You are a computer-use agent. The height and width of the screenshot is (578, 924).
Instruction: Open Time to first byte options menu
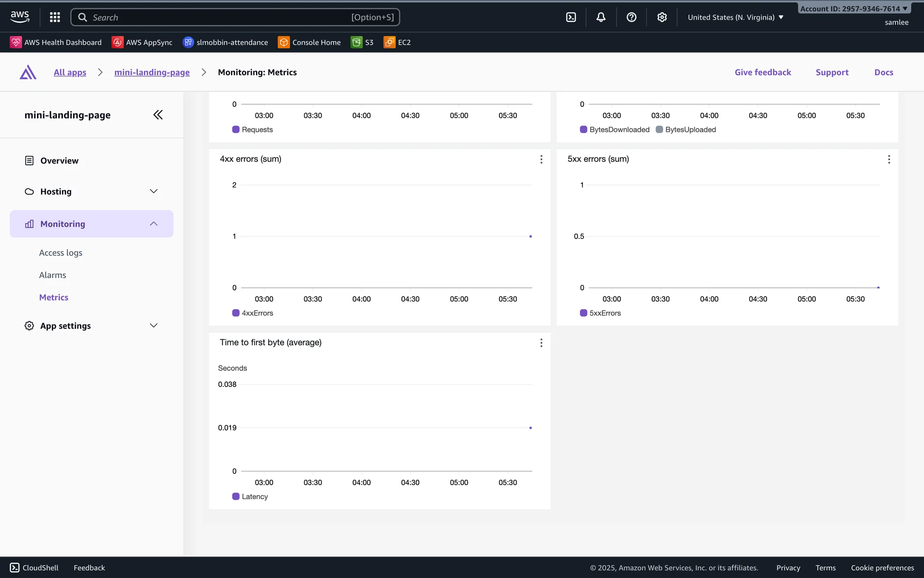(541, 343)
